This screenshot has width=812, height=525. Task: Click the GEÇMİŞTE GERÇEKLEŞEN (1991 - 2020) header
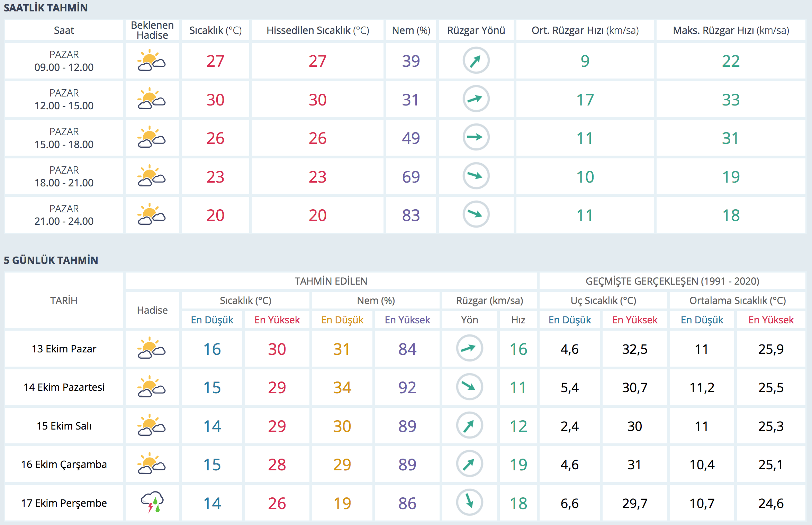pos(672,281)
